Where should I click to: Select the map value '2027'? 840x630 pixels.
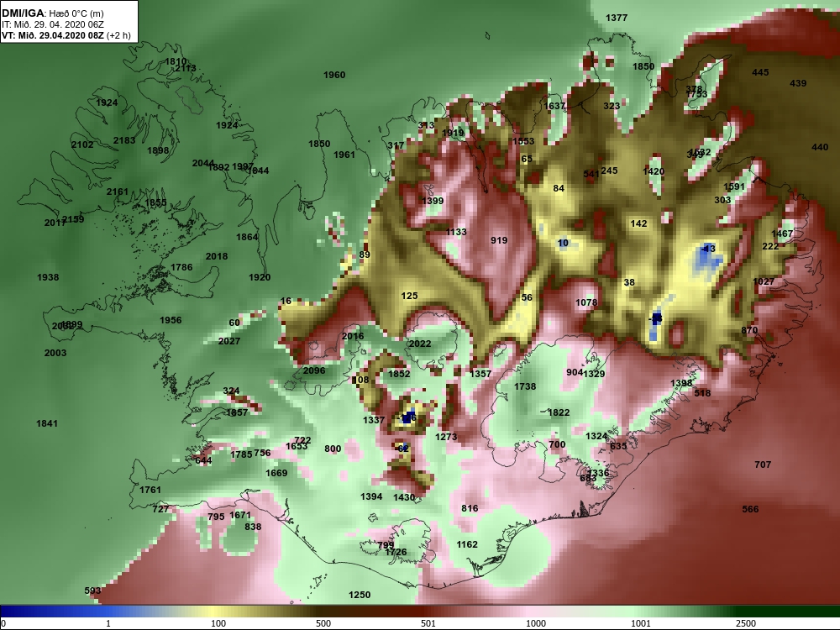tap(229, 341)
